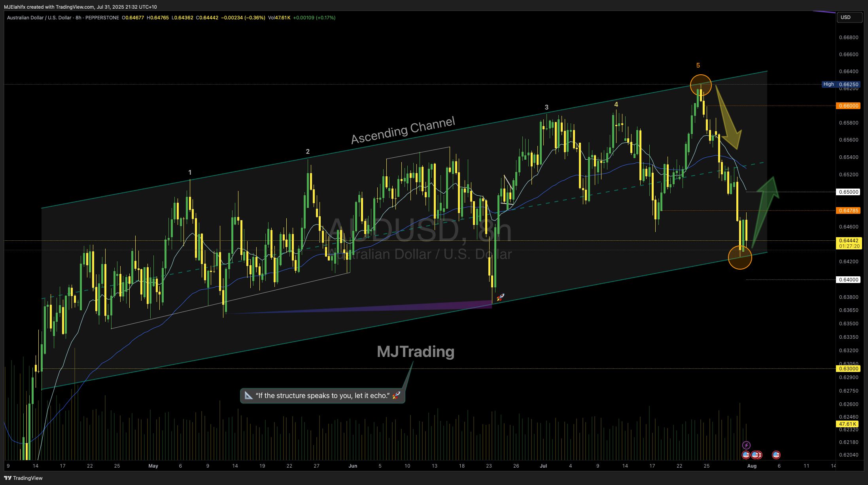Select the wave label 2 annotation
Screen dimensions: 868x485
tap(308, 151)
